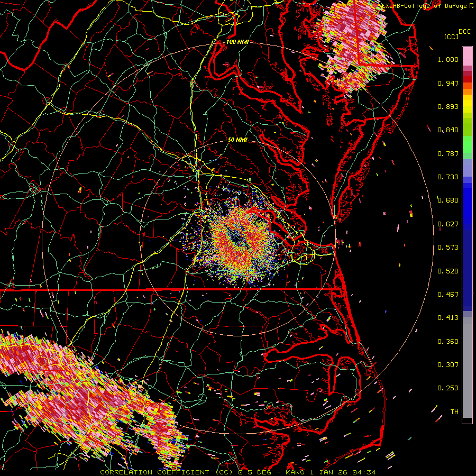Image resolution: width=476 pixels, height=476 pixels.
Task: Click the 0.627 legend value
Action: 448,224
